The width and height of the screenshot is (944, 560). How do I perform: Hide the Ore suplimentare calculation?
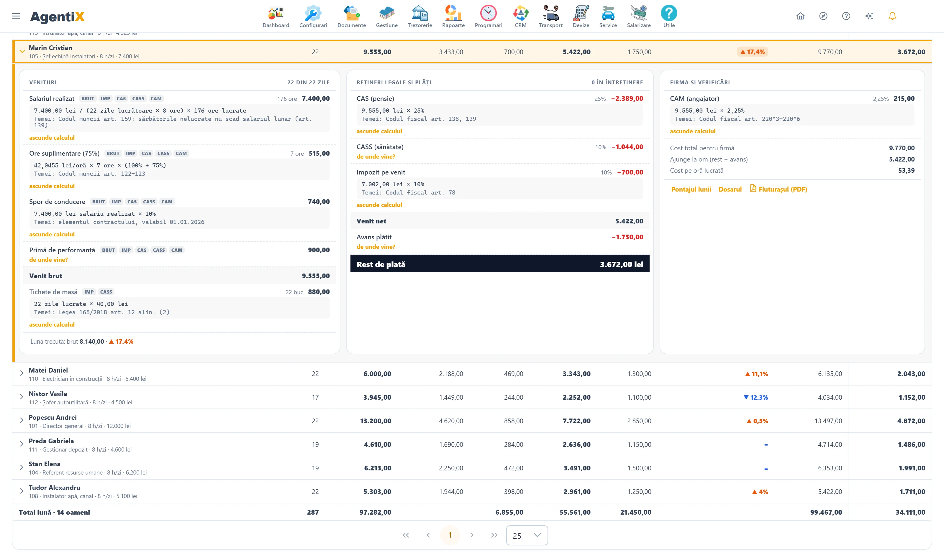[x=52, y=186]
